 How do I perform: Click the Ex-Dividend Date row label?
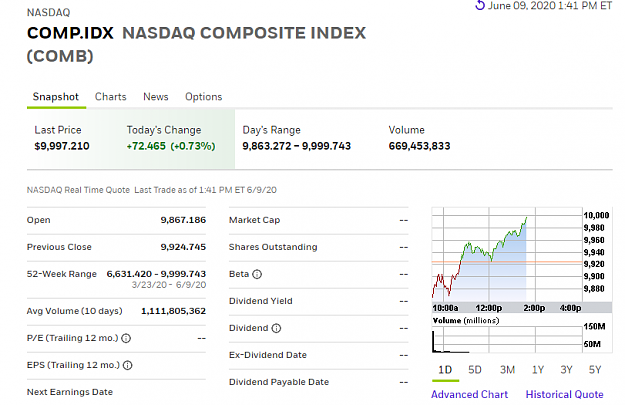coord(268,355)
